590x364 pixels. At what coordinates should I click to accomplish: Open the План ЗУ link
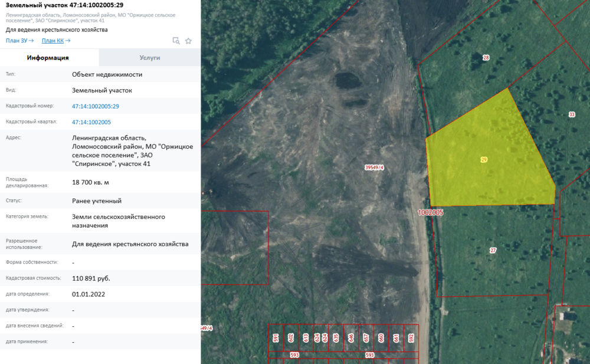point(19,41)
